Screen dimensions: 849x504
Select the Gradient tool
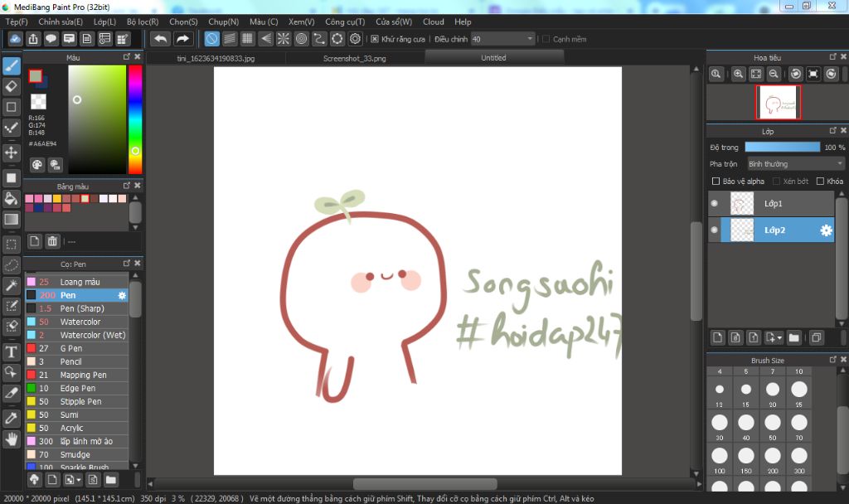click(12, 219)
